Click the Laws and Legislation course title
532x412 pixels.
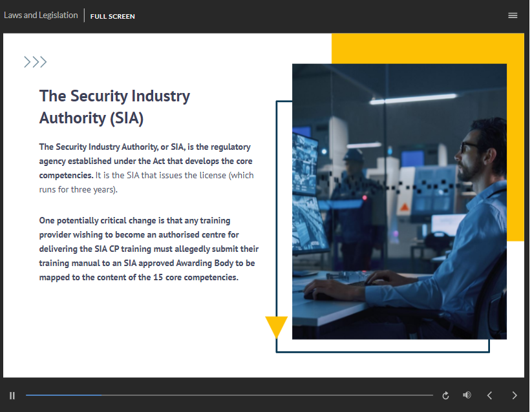pyautogui.click(x=41, y=15)
